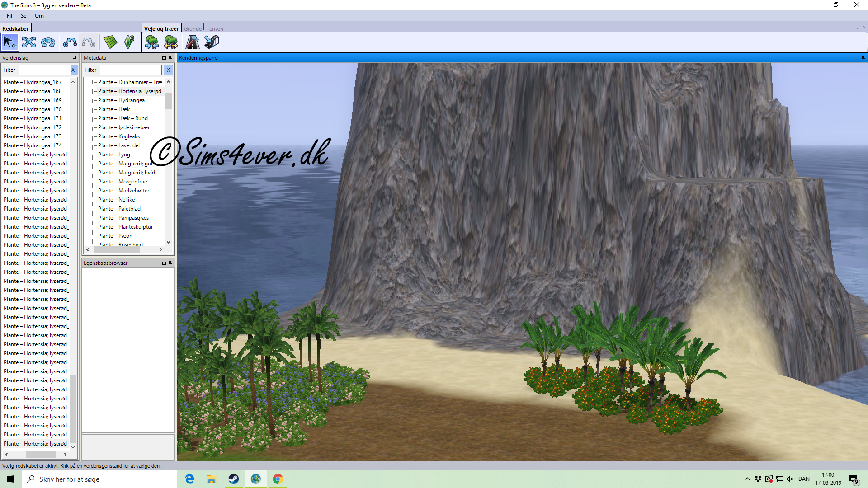Click the greyed Redo arrow icon

point(89,42)
